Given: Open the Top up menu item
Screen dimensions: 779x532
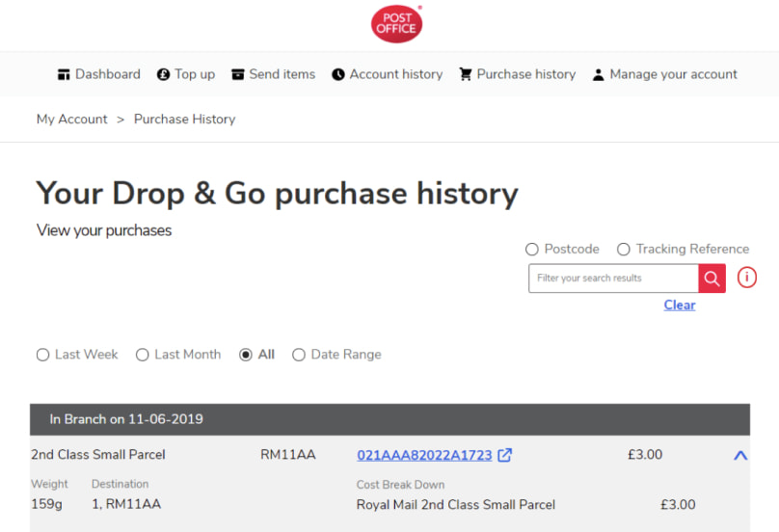Looking at the screenshot, I should pyautogui.click(x=186, y=74).
